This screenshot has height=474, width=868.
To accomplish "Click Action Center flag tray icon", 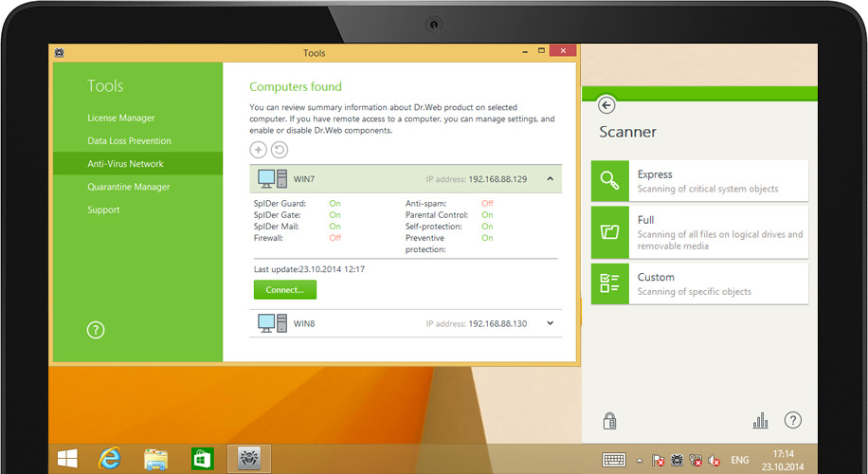I will tap(658, 460).
